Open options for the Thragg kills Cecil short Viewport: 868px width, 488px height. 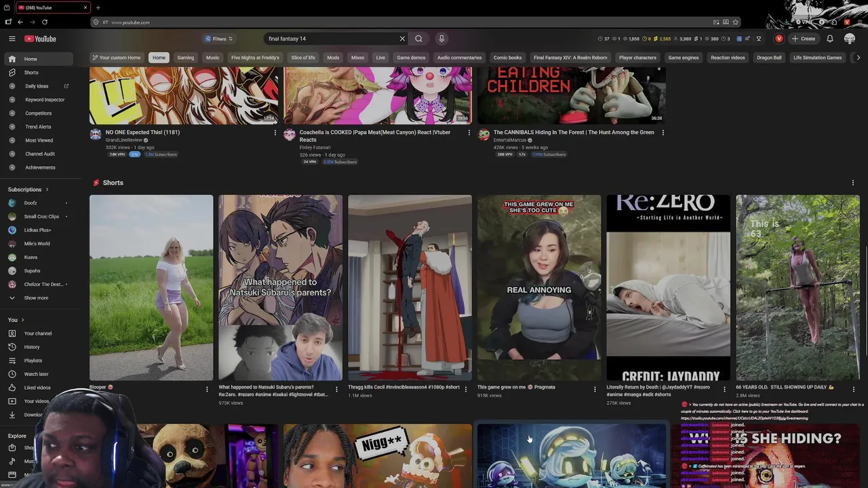465,389
